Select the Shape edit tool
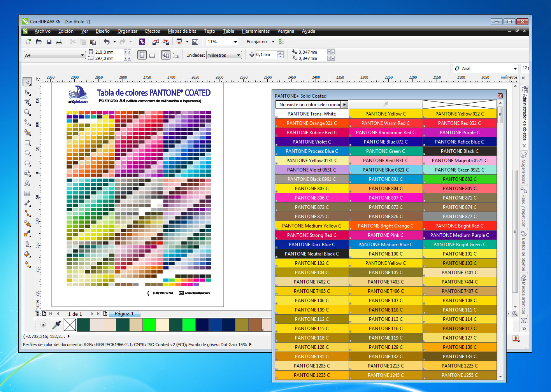Image resolution: width=551 pixels, height=392 pixels. [27, 92]
